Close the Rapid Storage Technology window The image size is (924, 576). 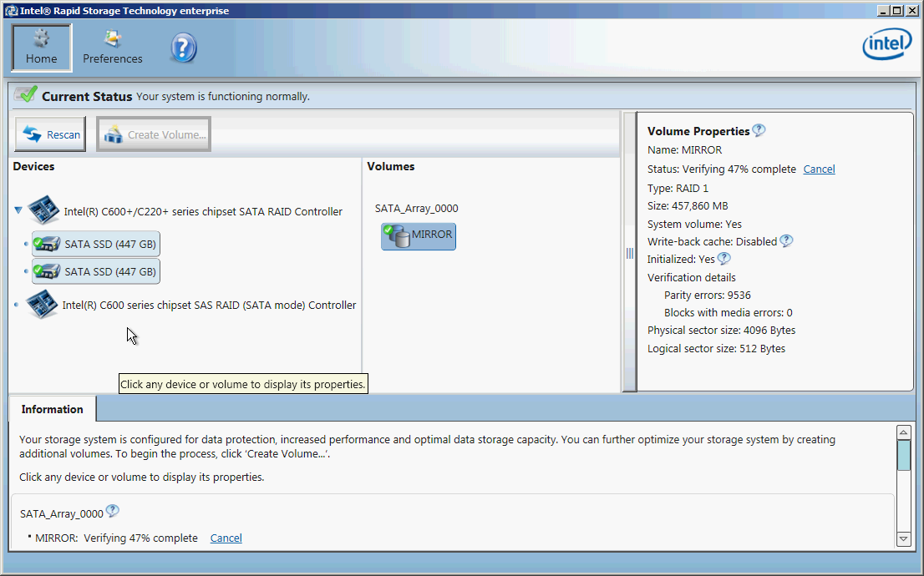[911, 11]
